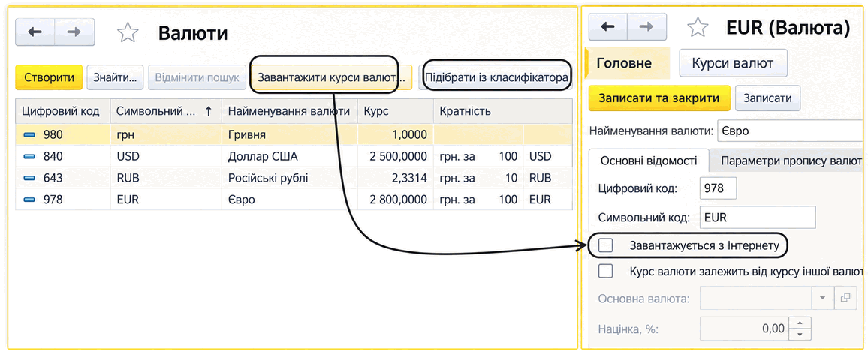868x355 pixels.
Task: Sort by Найменування валюти column header
Action: coord(290,112)
